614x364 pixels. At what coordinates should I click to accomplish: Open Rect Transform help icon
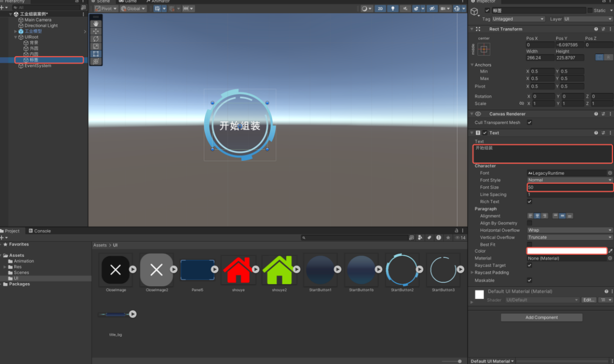[596, 29]
